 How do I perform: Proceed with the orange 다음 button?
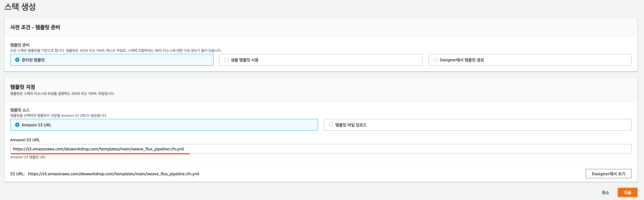[627, 193]
